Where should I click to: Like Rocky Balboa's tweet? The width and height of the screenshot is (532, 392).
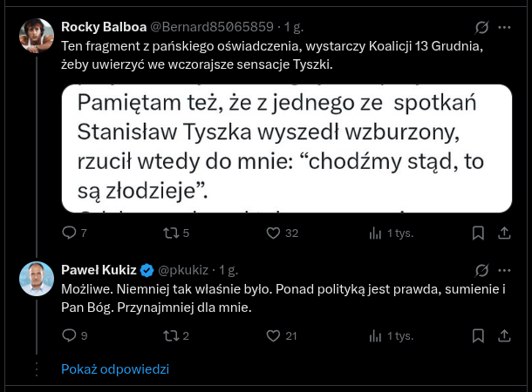(x=272, y=233)
